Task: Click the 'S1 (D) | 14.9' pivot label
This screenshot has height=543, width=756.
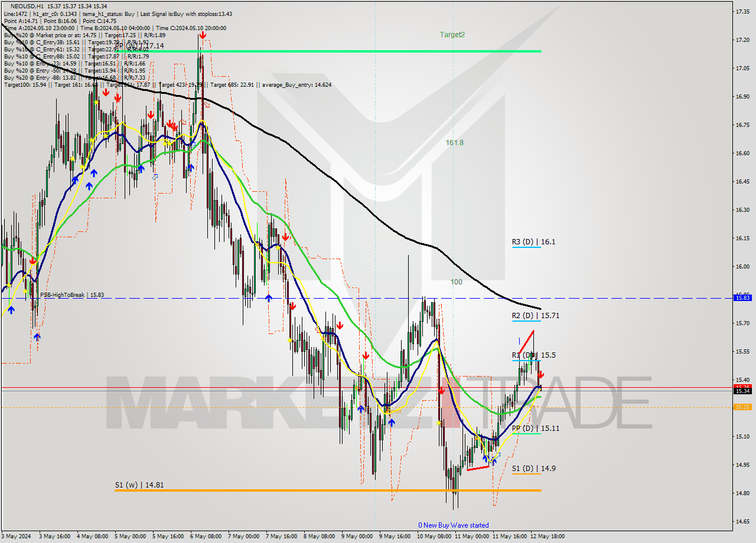Action: [533, 469]
